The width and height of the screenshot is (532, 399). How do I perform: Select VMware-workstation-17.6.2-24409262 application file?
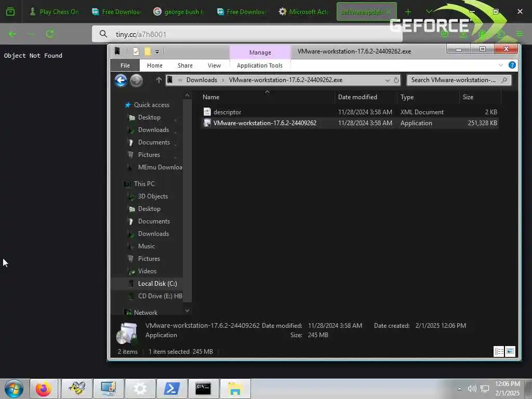(350, 123)
